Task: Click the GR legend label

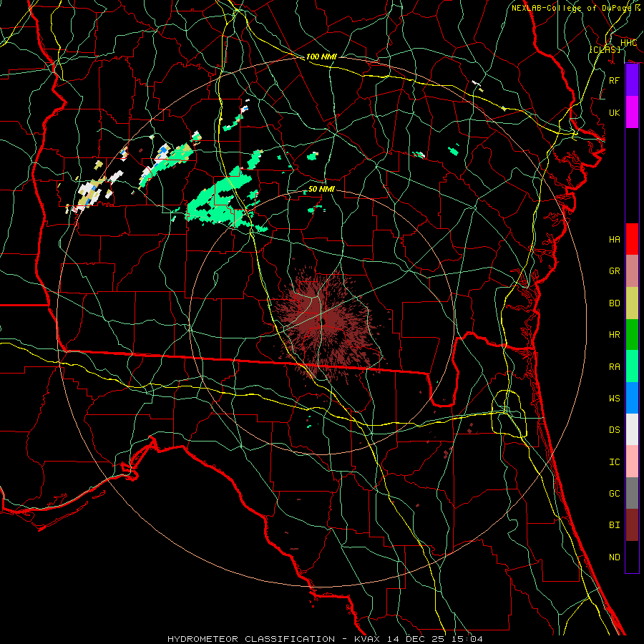Action: 614,271
